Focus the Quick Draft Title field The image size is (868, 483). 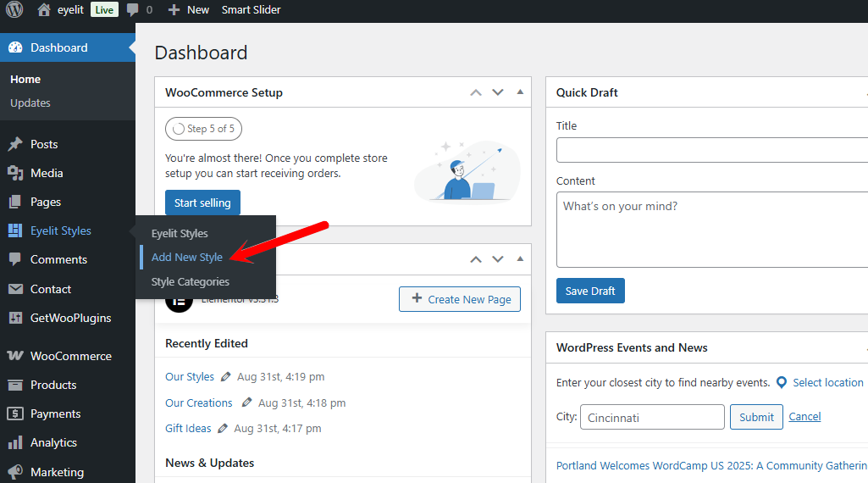coord(711,150)
